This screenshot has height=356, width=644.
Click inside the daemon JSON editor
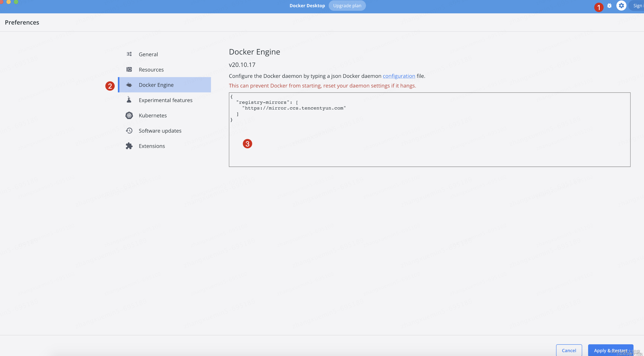click(x=429, y=140)
